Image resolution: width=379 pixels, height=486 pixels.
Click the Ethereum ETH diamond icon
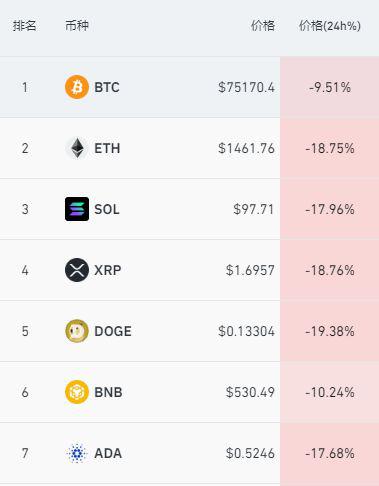[x=77, y=148]
